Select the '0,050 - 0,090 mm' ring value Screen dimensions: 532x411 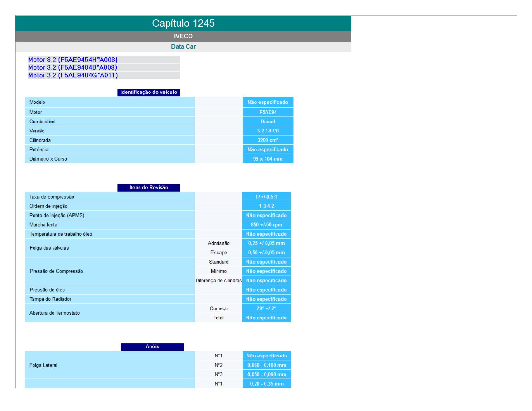click(x=267, y=375)
